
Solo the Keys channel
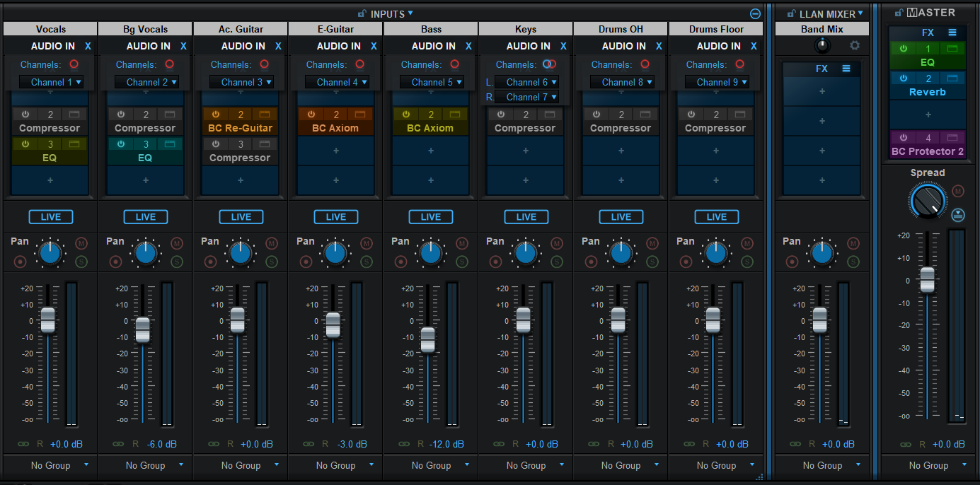(557, 262)
